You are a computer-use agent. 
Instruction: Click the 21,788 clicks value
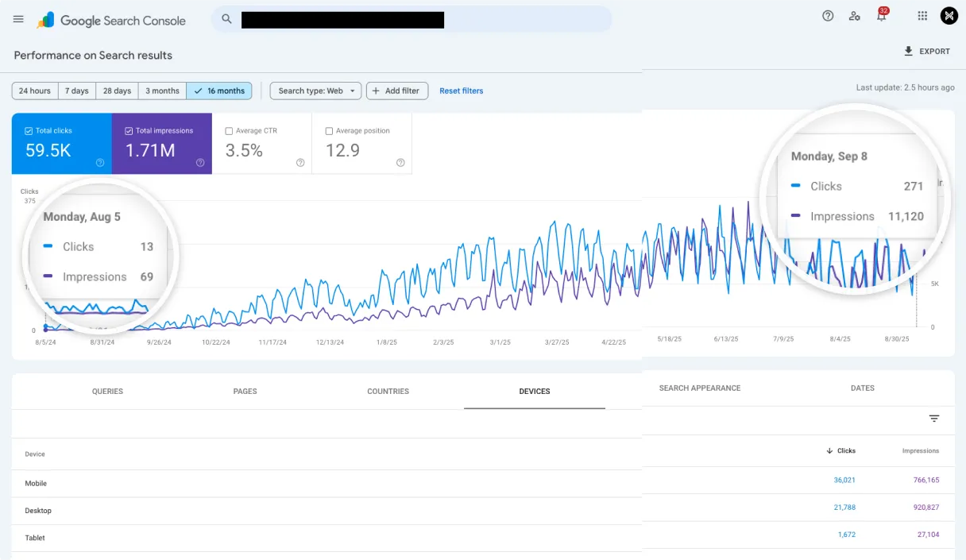click(844, 507)
